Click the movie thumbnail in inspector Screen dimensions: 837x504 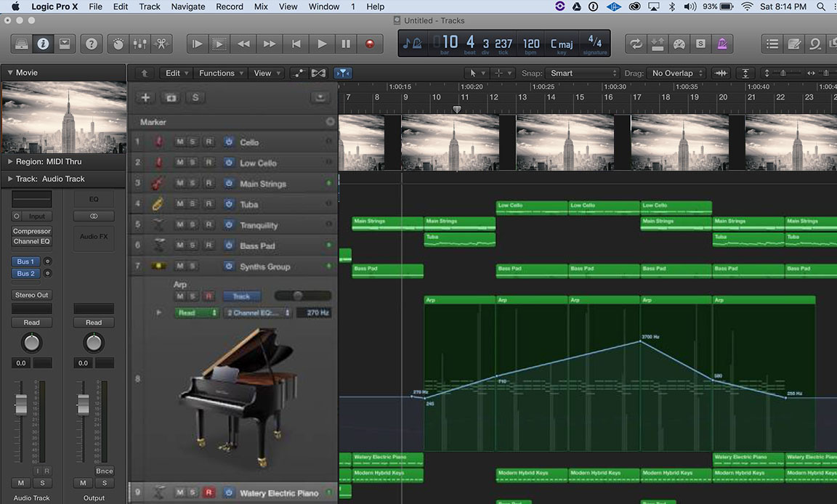click(x=64, y=118)
